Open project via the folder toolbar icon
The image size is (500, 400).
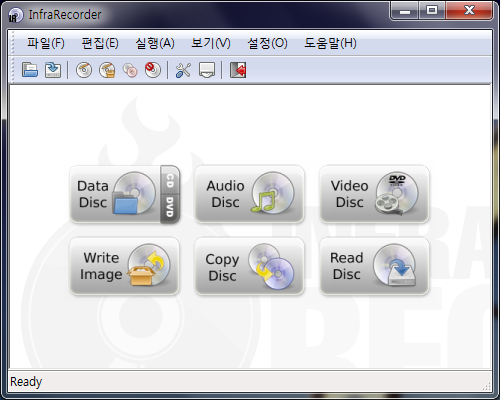[30, 70]
